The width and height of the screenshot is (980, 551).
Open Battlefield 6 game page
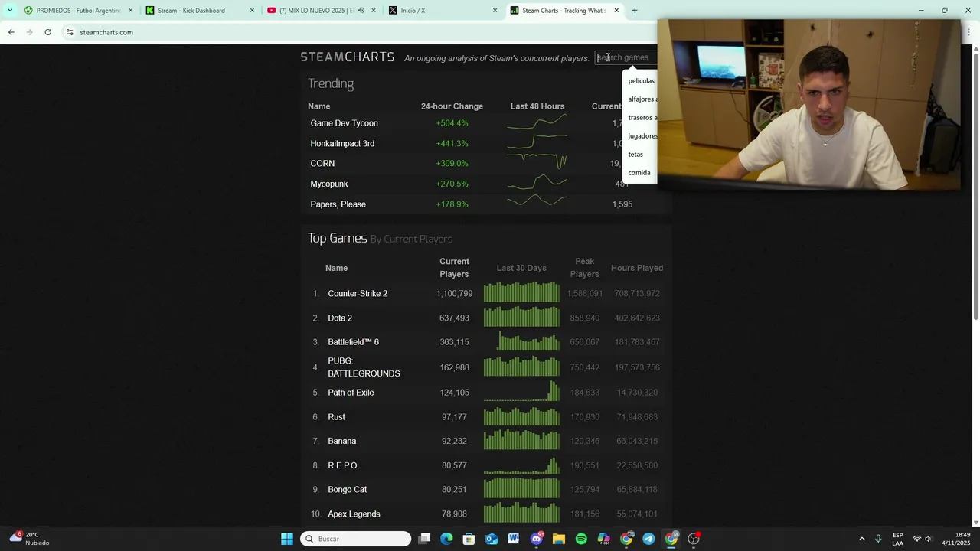[353, 342]
